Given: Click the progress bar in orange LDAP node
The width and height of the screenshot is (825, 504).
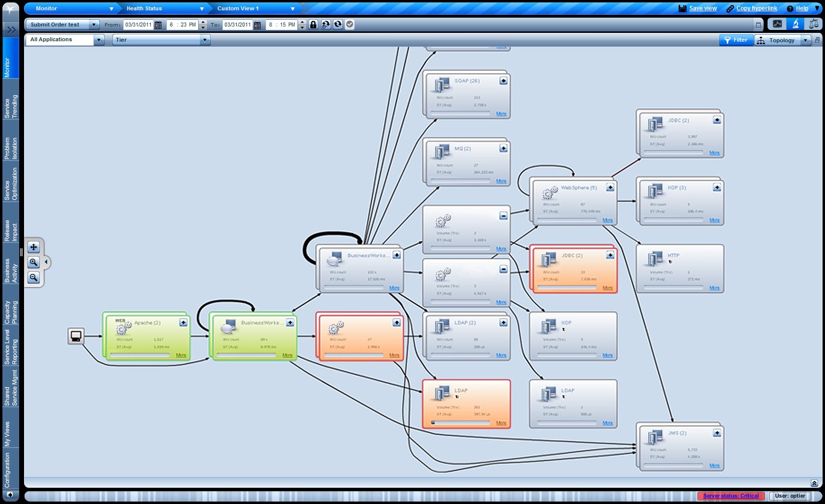Looking at the screenshot, I should pyautogui.click(x=460, y=423).
